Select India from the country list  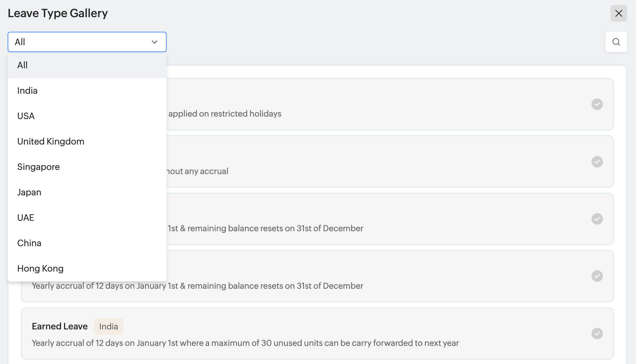[27, 91]
